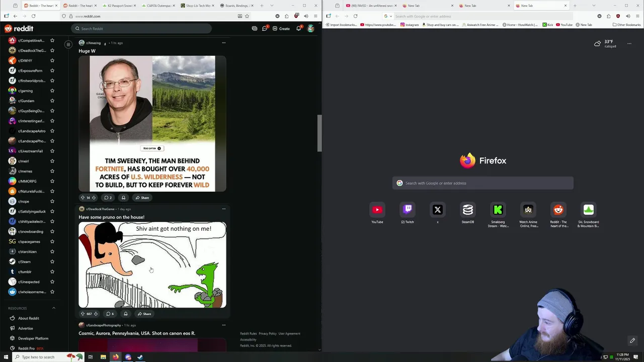Open the Reddit chat icon in header

265,29
